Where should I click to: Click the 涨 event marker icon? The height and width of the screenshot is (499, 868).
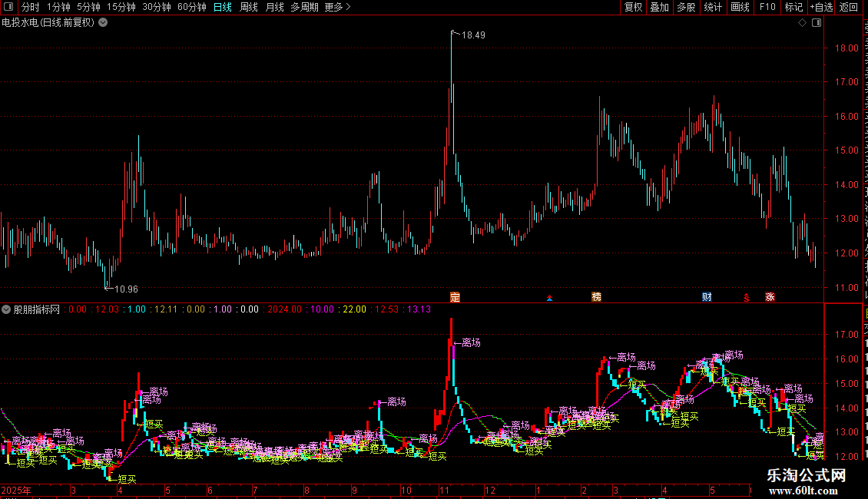click(770, 297)
